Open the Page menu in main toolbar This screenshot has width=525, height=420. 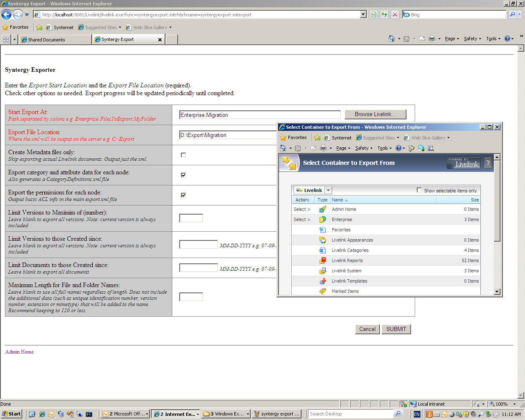(452, 39)
